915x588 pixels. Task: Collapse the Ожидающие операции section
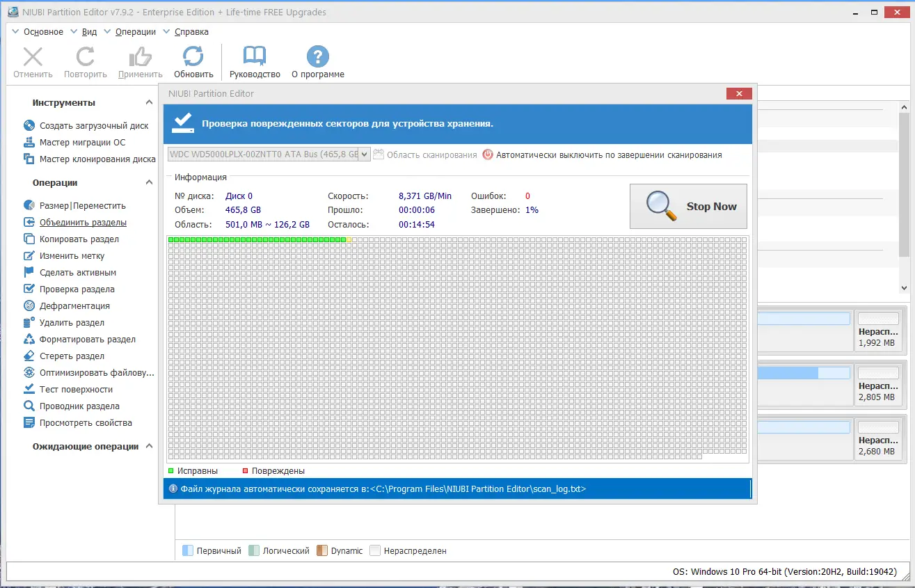(149, 446)
